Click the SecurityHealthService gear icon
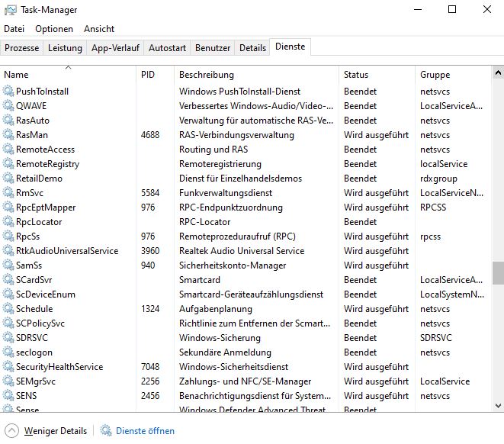 [8, 366]
